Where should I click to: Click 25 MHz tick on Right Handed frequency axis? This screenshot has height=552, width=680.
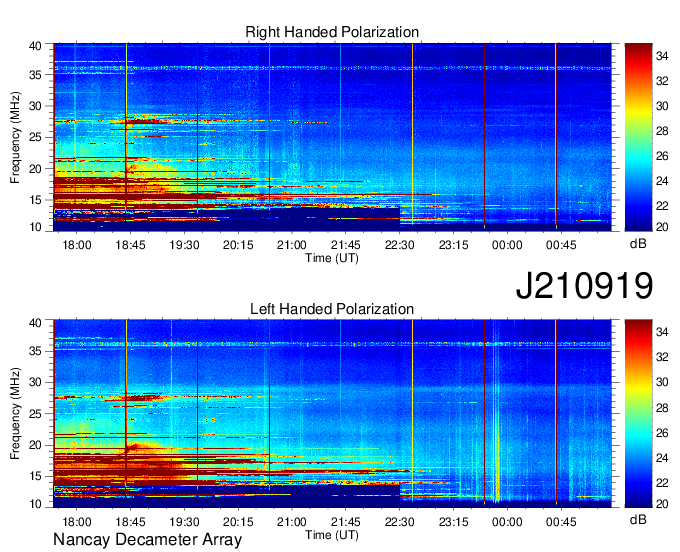click(x=35, y=137)
